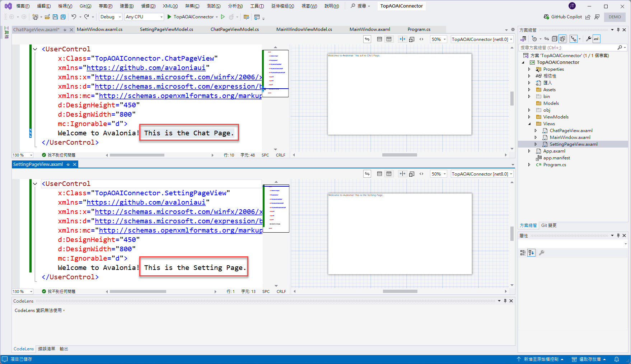Click the notifications bell in status bar
Screen dimensions: 631x364
pos(617,359)
